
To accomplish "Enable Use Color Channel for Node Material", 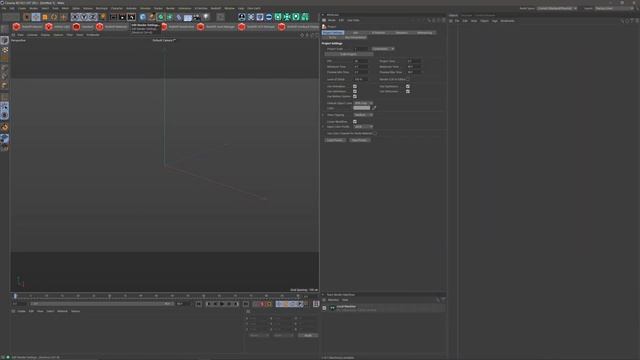I will tap(375, 133).
